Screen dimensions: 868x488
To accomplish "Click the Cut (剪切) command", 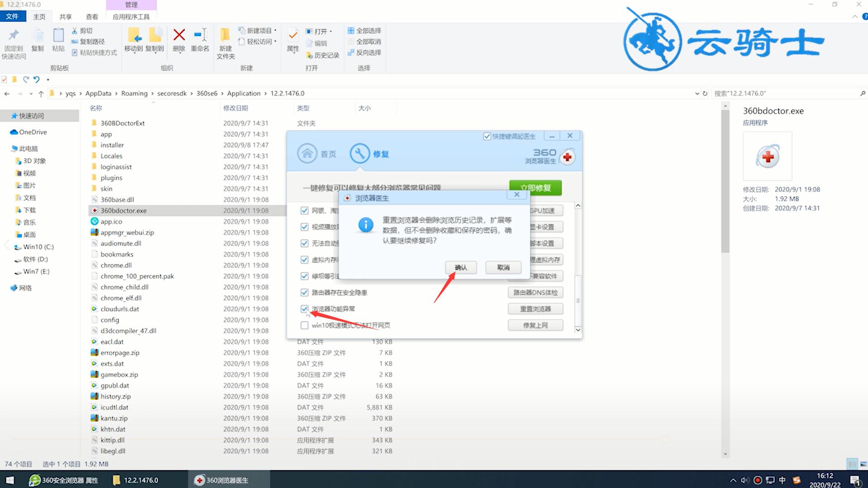I will tap(82, 30).
